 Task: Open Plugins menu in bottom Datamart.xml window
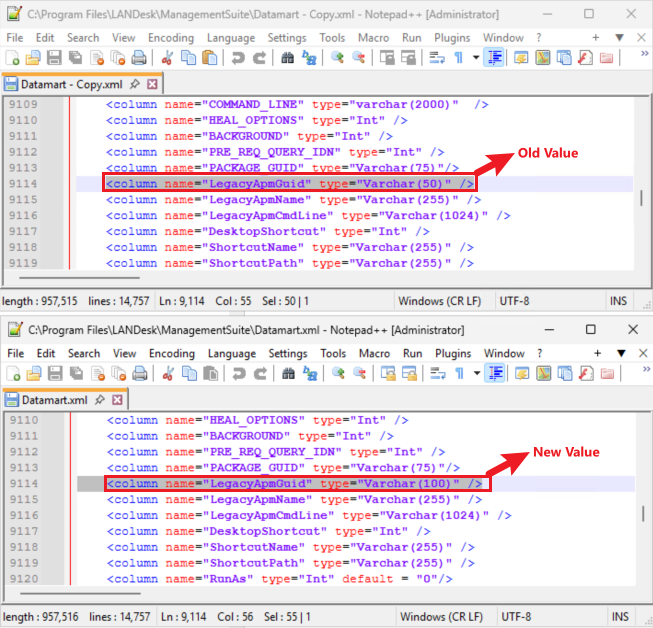click(x=452, y=353)
